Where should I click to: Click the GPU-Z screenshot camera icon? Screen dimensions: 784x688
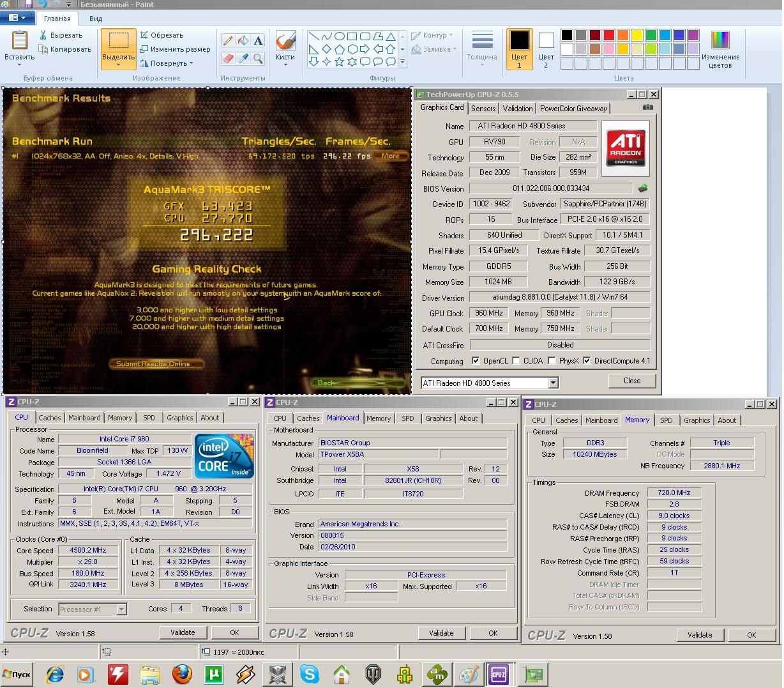click(647, 107)
